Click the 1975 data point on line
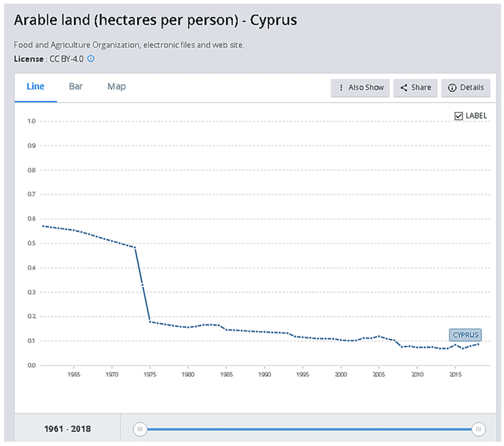The width and height of the screenshot is (504, 446). pyautogui.click(x=150, y=322)
